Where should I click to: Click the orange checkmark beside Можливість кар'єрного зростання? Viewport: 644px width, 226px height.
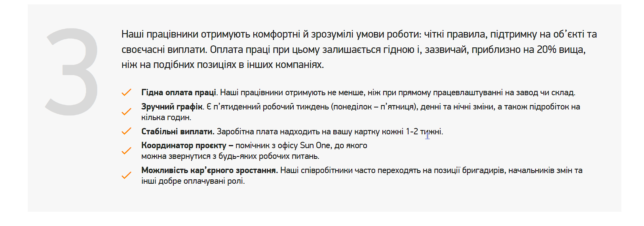[126, 175]
